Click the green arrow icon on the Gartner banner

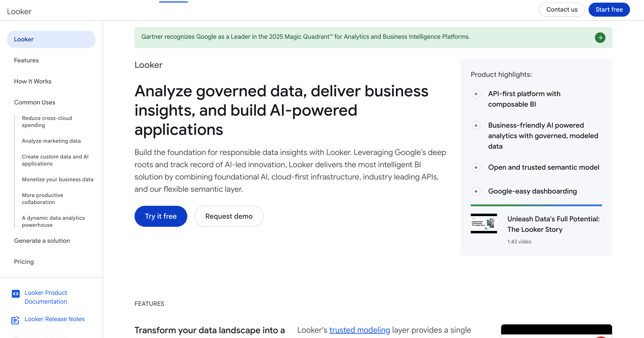click(600, 37)
